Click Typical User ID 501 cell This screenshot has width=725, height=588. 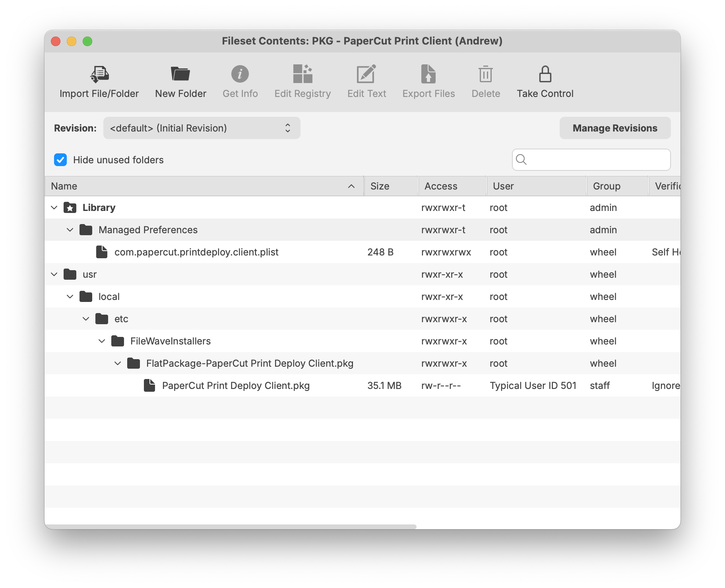click(533, 385)
